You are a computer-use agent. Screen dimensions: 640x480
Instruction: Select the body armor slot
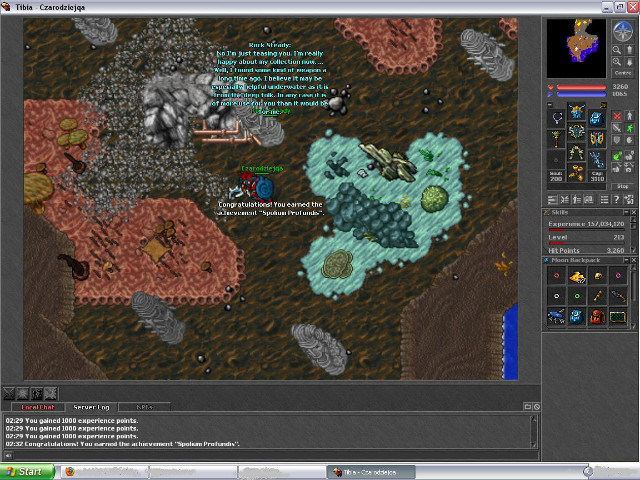[x=576, y=131]
